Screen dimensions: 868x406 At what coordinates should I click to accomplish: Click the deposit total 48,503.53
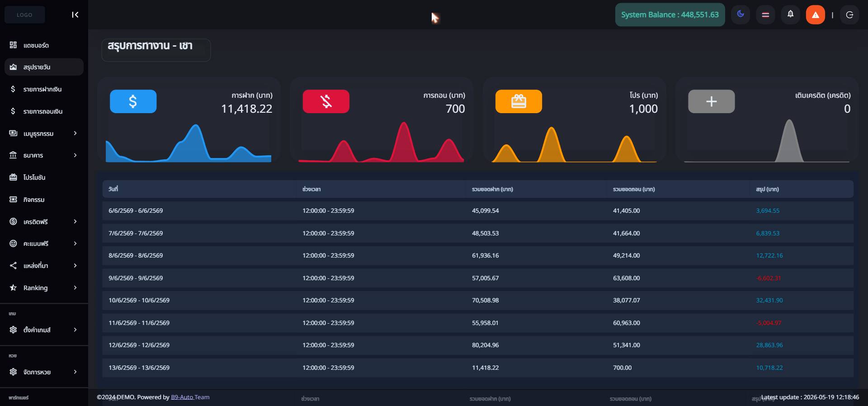486,234
